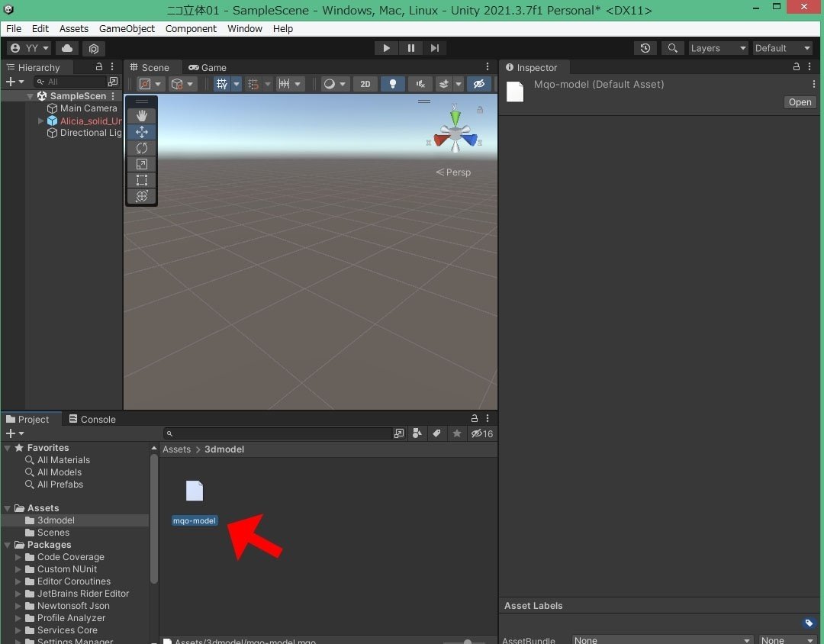This screenshot has height=644, width=824.
Task: Open the Component menu
Action: pos(191,29)
